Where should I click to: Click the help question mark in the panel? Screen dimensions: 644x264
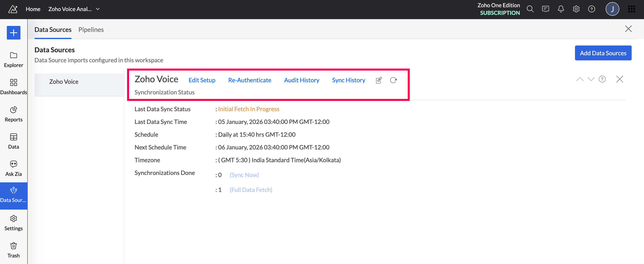click(602, 79)
